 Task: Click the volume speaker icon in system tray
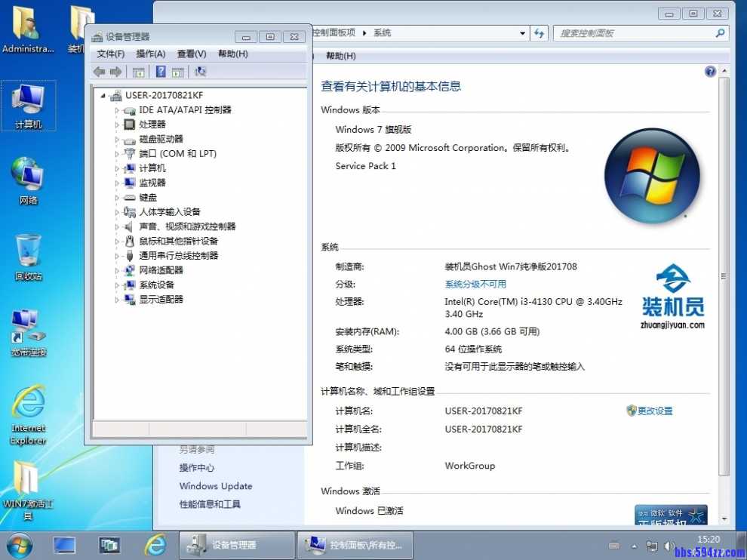point(669,545)
